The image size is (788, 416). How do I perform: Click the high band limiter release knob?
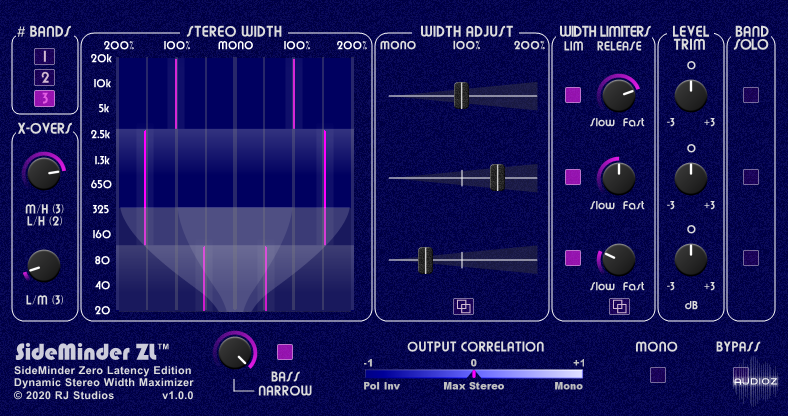[x=619, y=95]
